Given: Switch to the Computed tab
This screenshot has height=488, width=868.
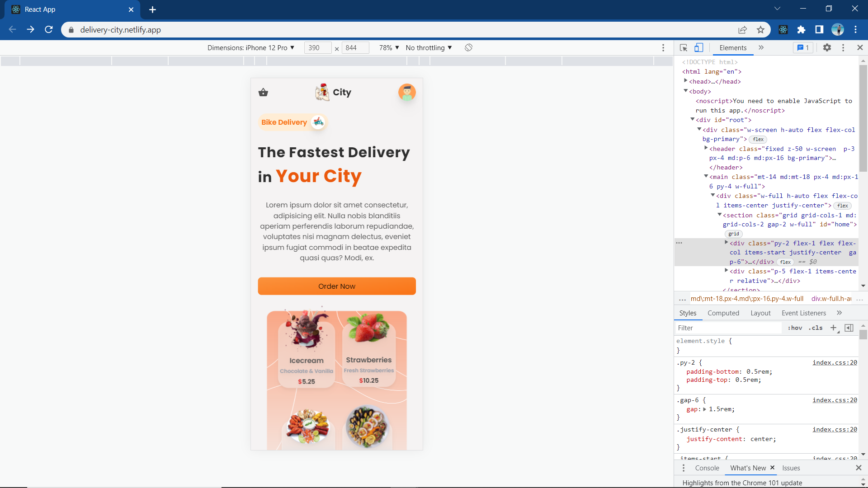Looking at the screenshot, I should pyautogui.click(x=723, y=313).
